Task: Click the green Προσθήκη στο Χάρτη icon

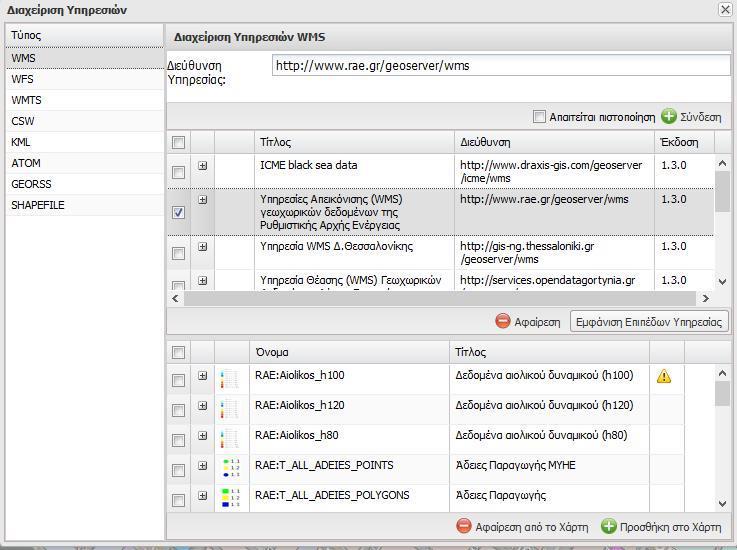Action: coord(608,526)
